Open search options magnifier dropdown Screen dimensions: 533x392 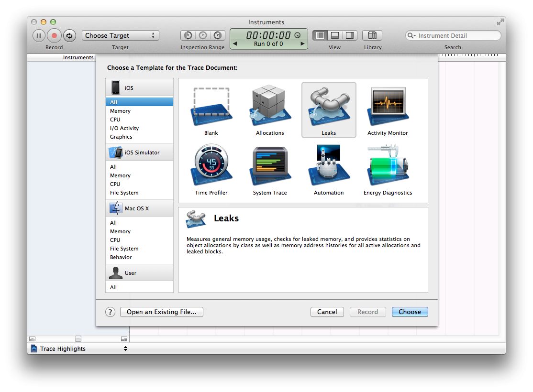(x=411, y=36)
